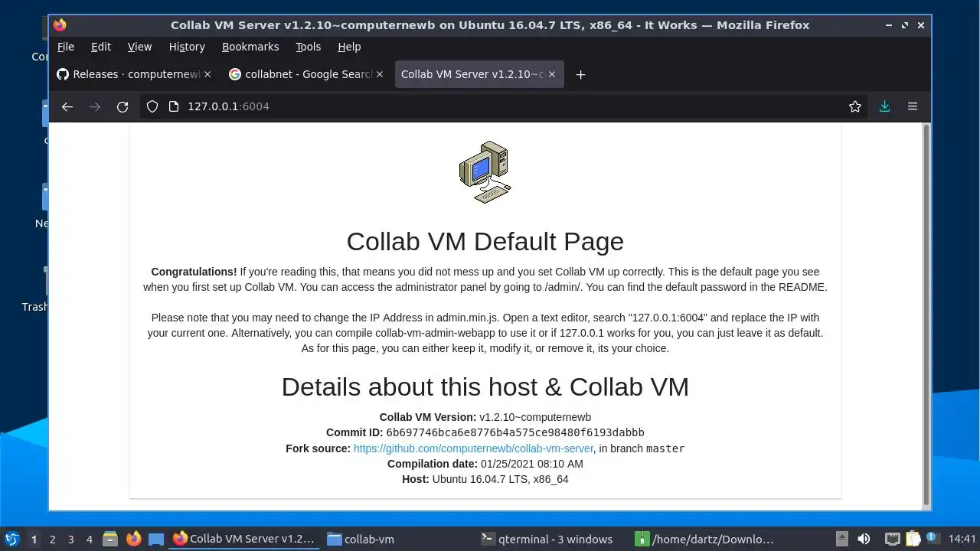This screenshot has width=980, height=551.
Task: Open the clipboard tray icon
Action: tap(913, 539)
